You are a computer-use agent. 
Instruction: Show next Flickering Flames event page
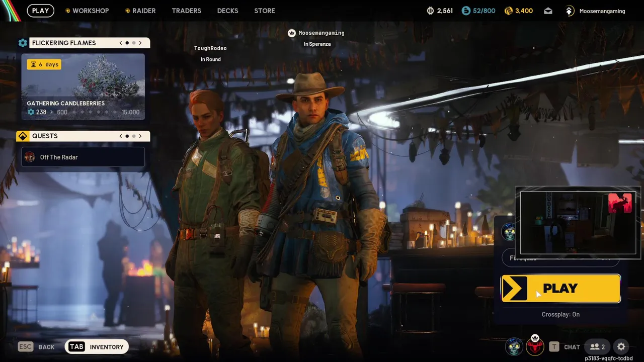click(140, 43)
